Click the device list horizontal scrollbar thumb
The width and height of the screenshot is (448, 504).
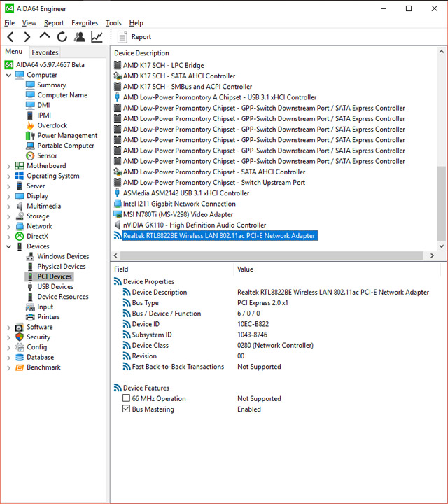(272, 255)
